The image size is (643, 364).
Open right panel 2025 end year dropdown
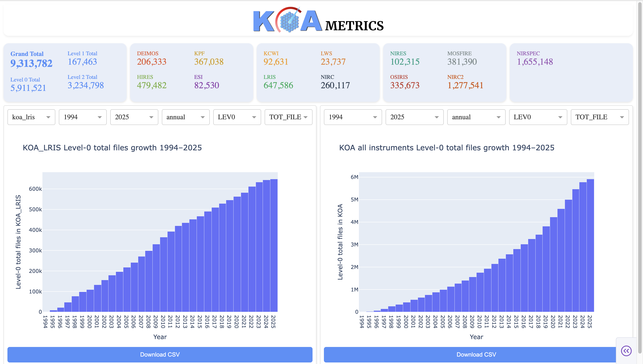414,117
